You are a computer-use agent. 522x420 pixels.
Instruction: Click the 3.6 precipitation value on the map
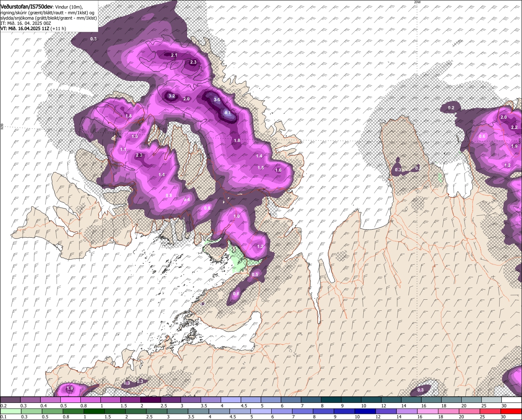(x=217, y=99)
